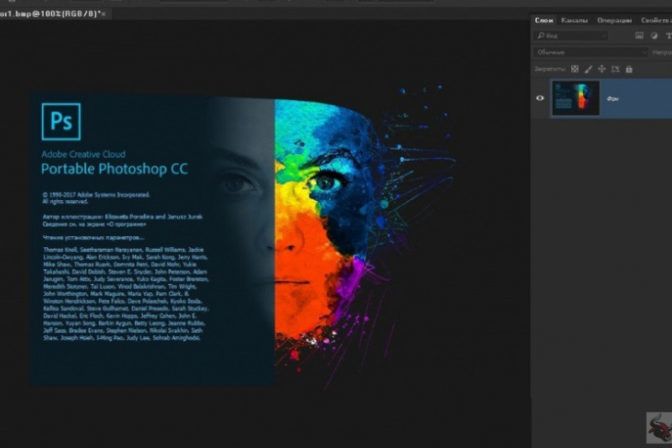Switch to the Слои tab

coord(544,20)
